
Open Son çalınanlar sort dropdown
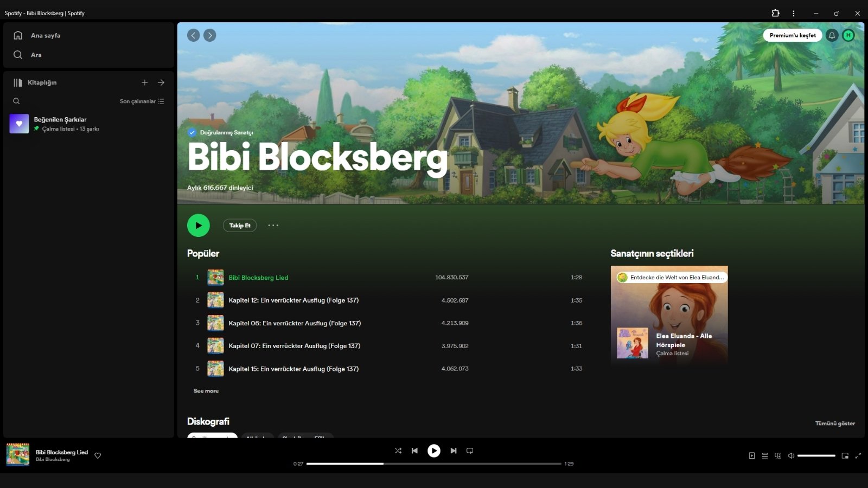pos(142,101)
